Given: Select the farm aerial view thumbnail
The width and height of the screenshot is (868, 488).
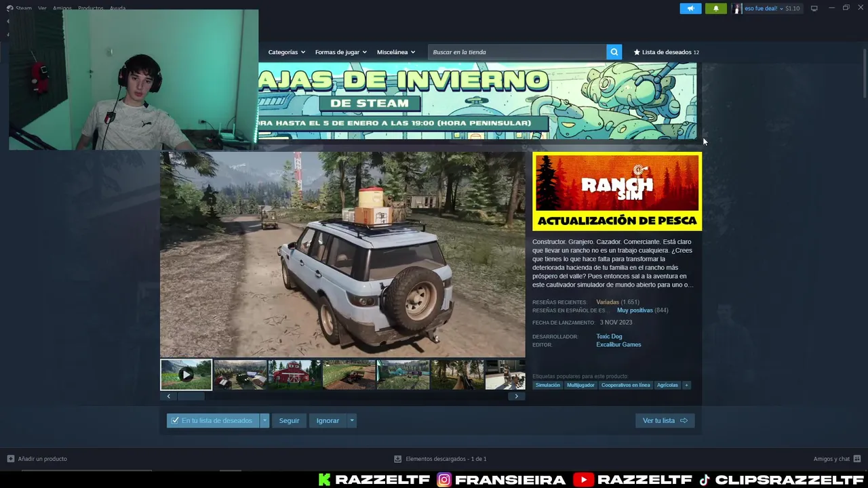Looking at the screenshot, I should click(240, 374).
